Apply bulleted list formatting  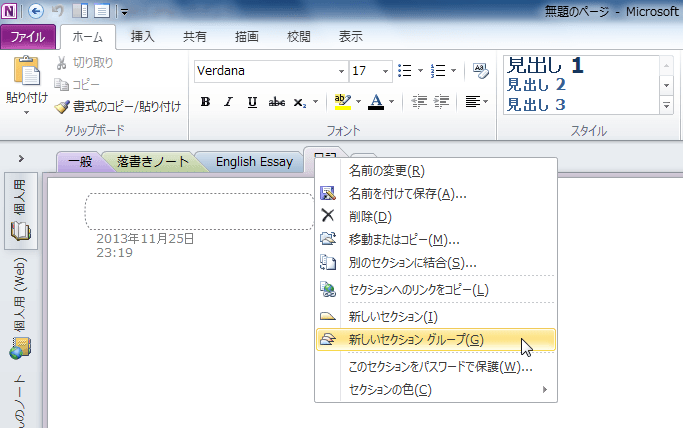click(405, 71)
